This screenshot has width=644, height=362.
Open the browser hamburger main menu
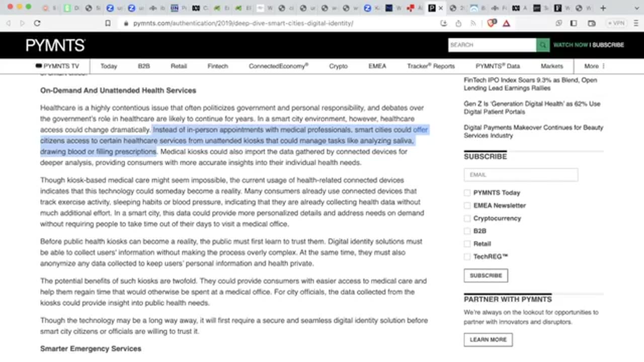point(635,23)
